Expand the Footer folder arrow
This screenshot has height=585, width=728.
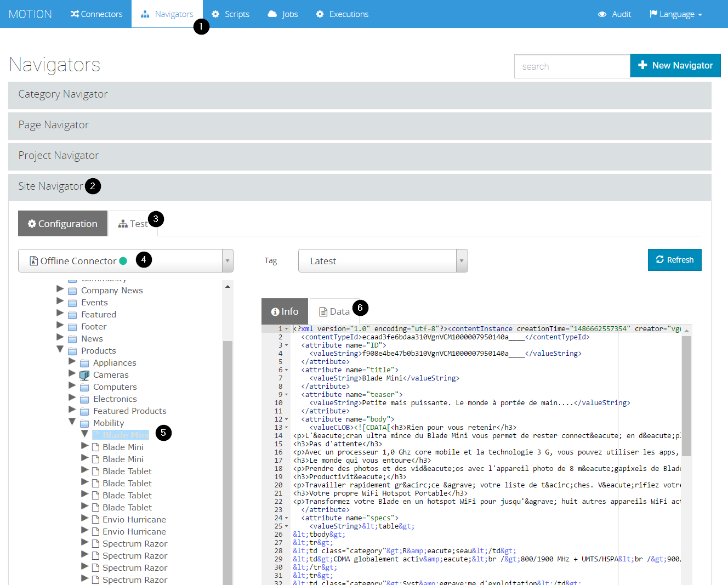60,325
